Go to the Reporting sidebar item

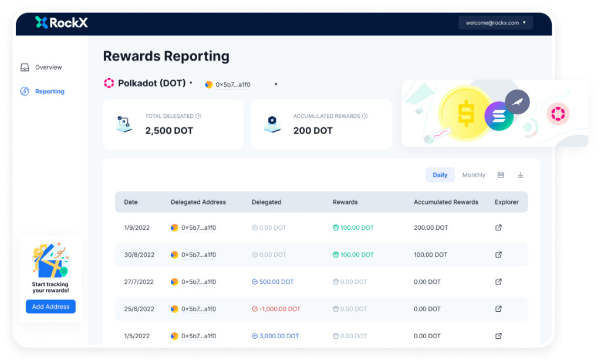click(x=42, y=91)
